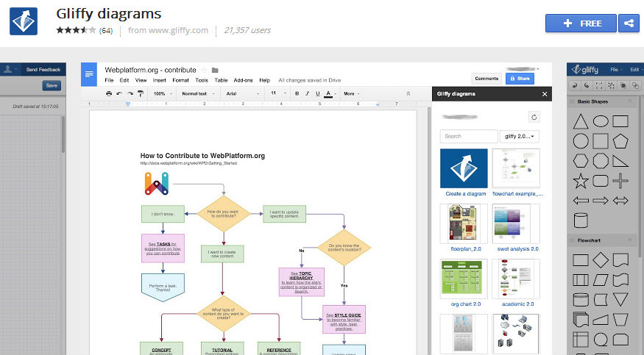Open the gliffy 2.0 folder dropdown
644x355 pixels.
coord(519,136)
